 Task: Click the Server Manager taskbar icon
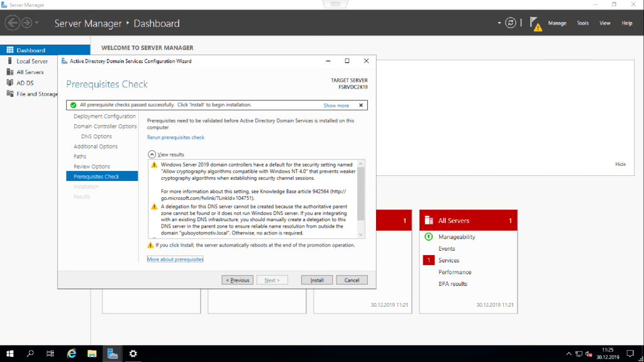point(113,354)
